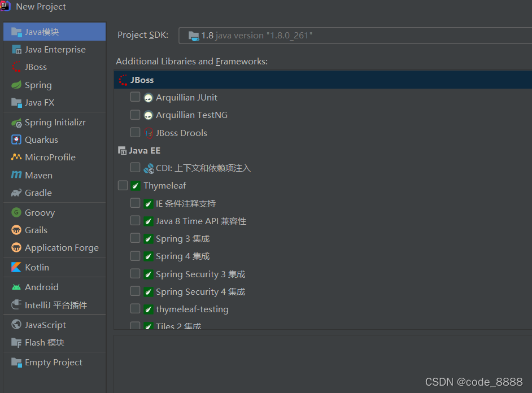The image size is (532, 393).
Task: Click the IntelliJ 平台插件 plug icon
Action: 16,304
